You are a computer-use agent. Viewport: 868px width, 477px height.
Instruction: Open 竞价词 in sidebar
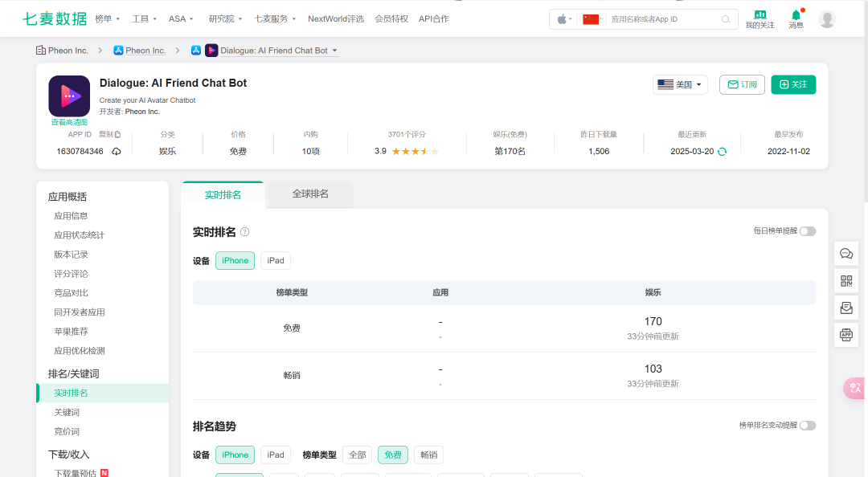click(67, 431)
